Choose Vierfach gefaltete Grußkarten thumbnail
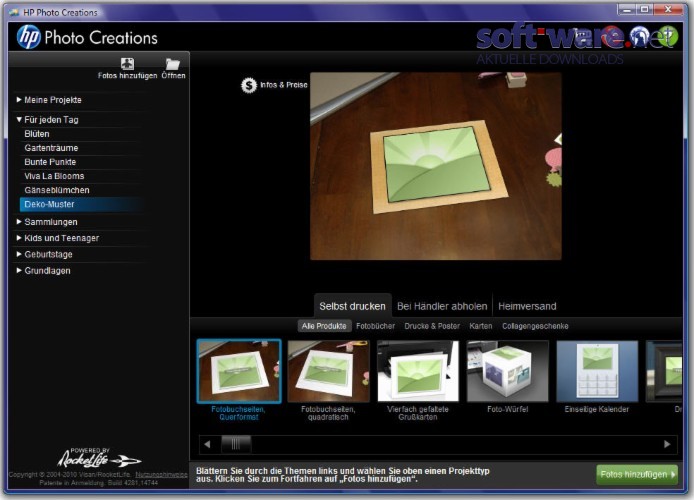This screenshot has height=500, width=694. (418, 371)
